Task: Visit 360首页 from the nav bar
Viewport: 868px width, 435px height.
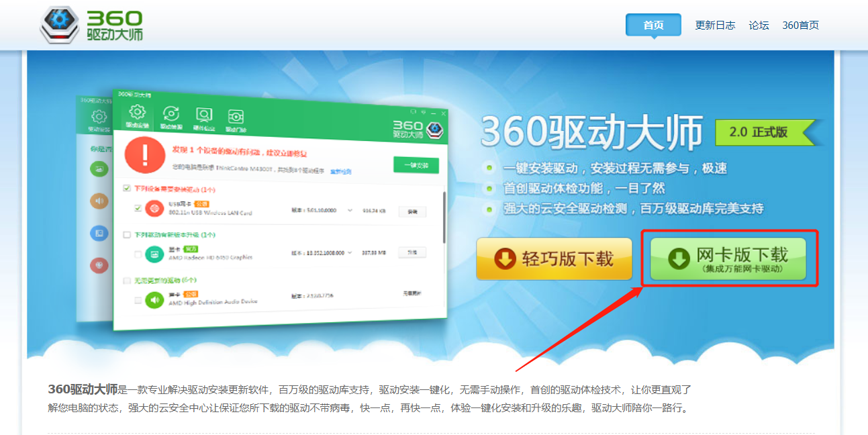Action: tap(800, 25)
